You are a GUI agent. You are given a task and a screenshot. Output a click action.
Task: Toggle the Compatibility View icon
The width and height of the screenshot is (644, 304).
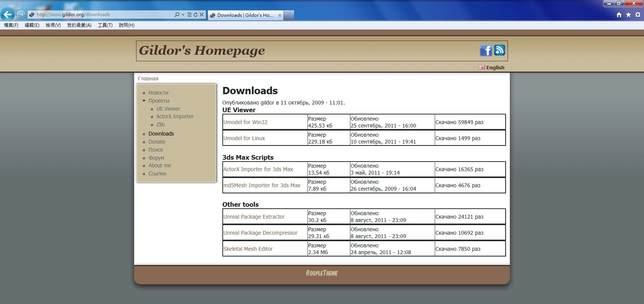pyautogui.click(x=189, y=15)
